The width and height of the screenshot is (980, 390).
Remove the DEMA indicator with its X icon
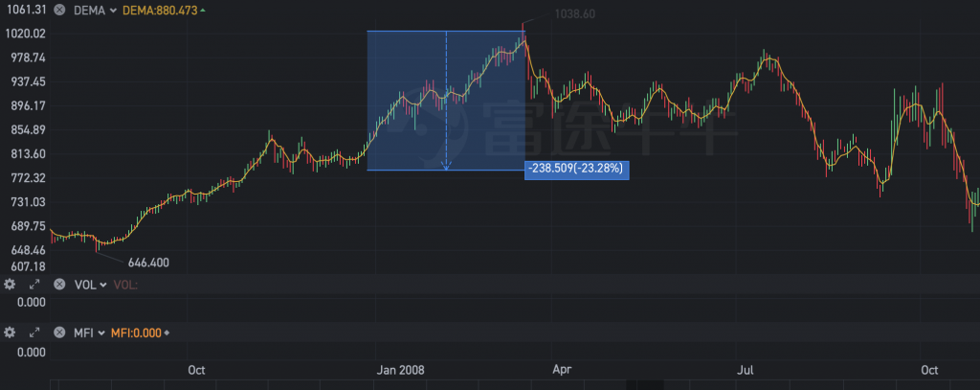[60, 10]
